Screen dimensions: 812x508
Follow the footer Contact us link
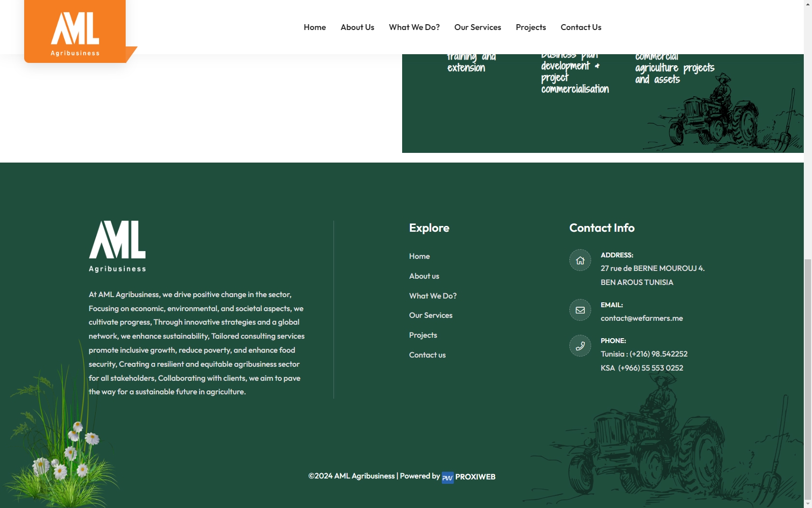tap(427, 355)
